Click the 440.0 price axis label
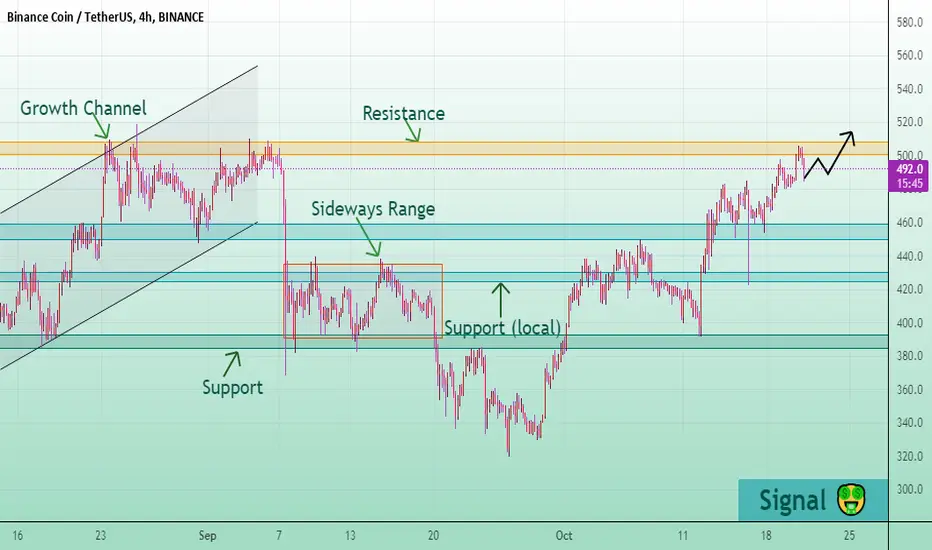Screen dimensions: 932x550 (x=909, y=257)
